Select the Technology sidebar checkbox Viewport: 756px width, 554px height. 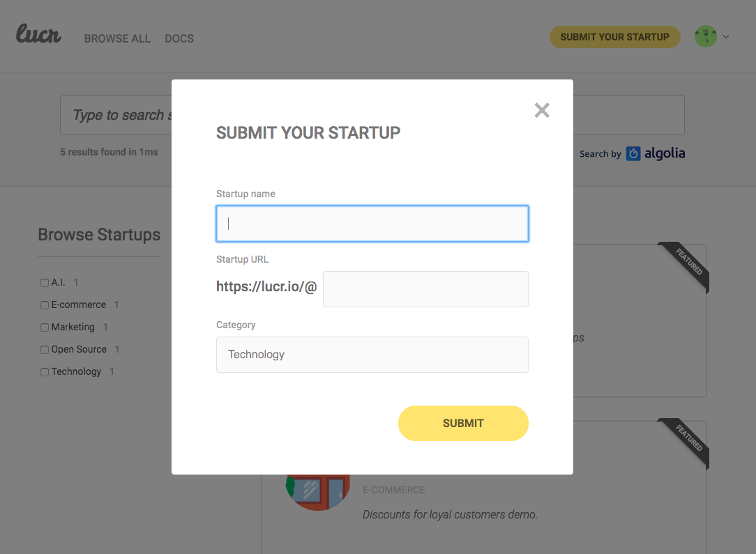click(x=45, y=372)
